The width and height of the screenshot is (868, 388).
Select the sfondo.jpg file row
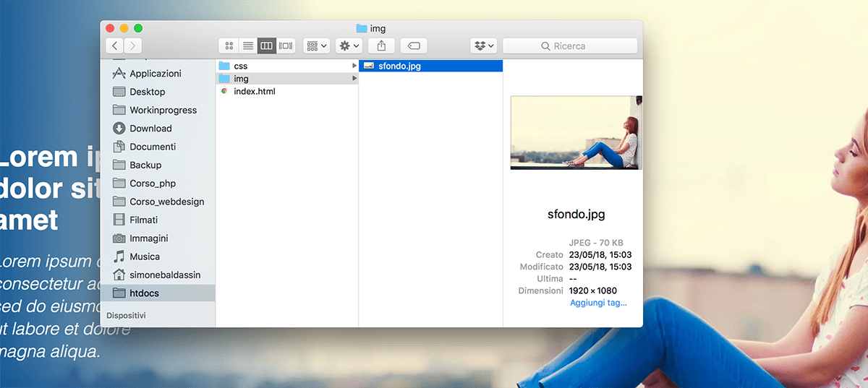(x=431, y=66)
